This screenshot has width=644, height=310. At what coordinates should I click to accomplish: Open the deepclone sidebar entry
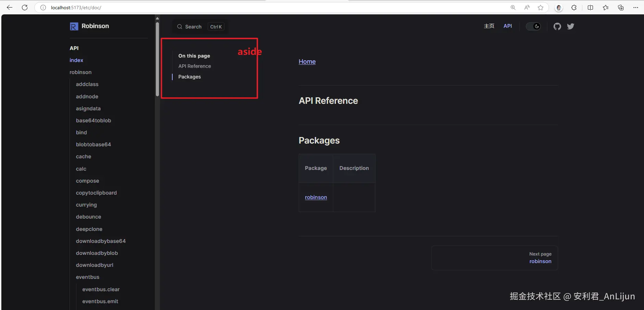tap(89, 229)
